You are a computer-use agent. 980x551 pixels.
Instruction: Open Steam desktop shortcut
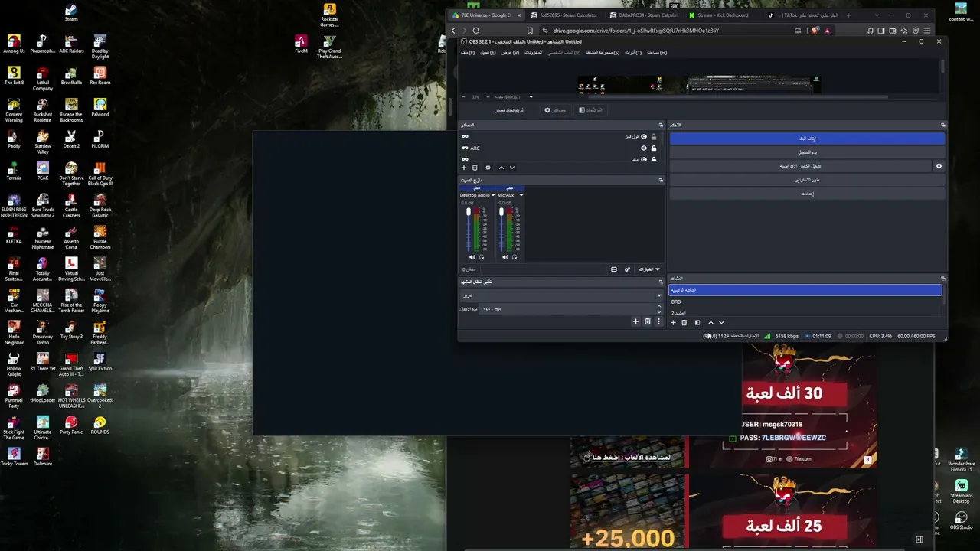[71, 13]
